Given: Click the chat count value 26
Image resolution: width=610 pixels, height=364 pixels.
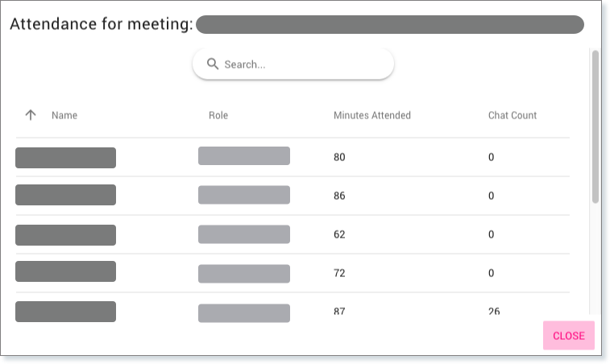Looking at the screenshot, I should [x=494, y=311].
